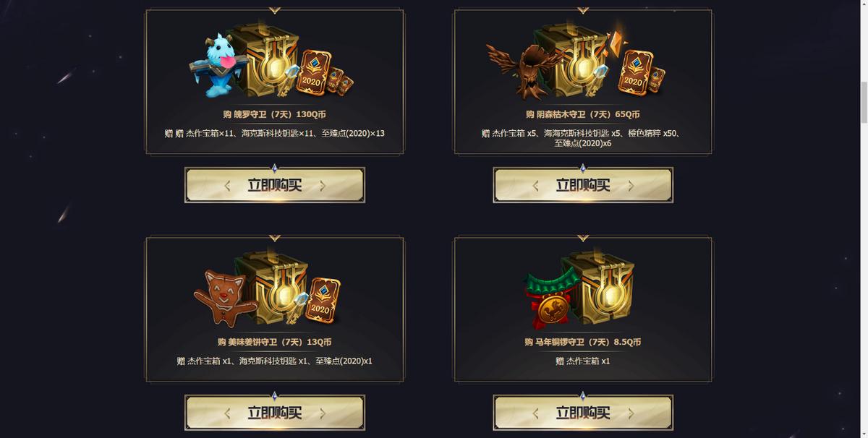Click the scrollbar up arrow
The height and width of the screenshot is (438, 868).
point(862,5)
